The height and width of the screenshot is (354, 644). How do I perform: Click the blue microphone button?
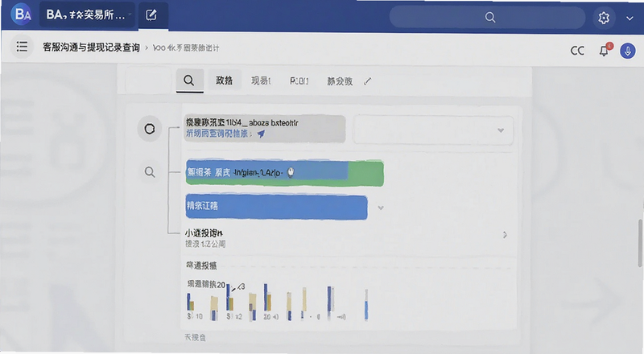coord(627,51)
